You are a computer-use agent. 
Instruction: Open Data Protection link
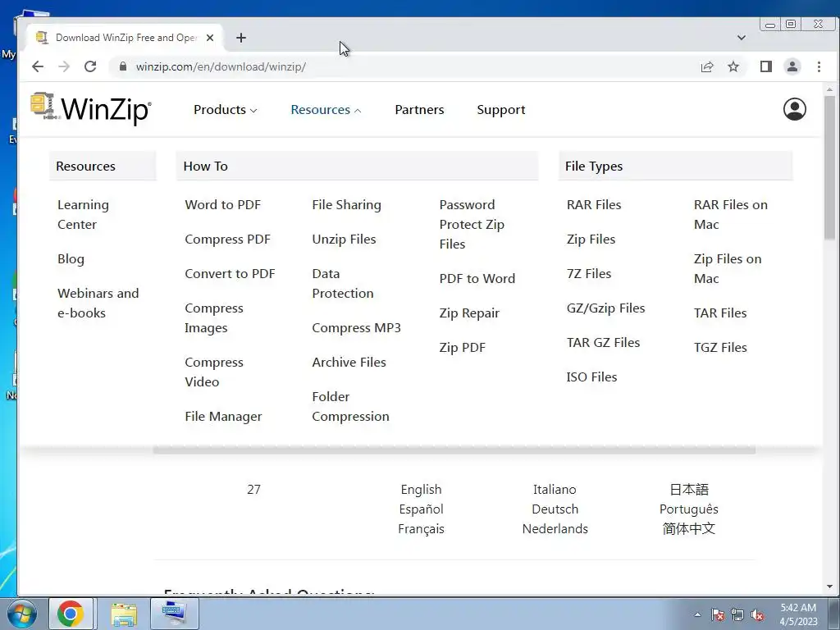coord(343,283)
